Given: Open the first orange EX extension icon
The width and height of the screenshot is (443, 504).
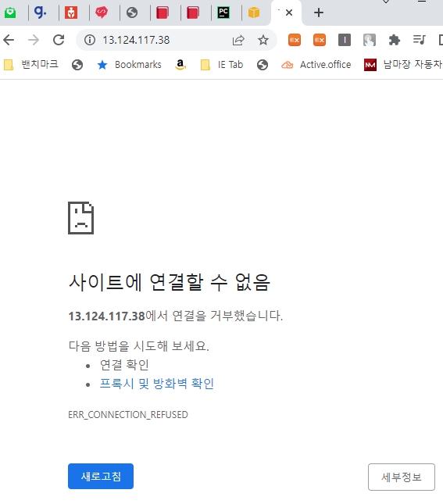Looking at the screenshot, I should [294, 40].
